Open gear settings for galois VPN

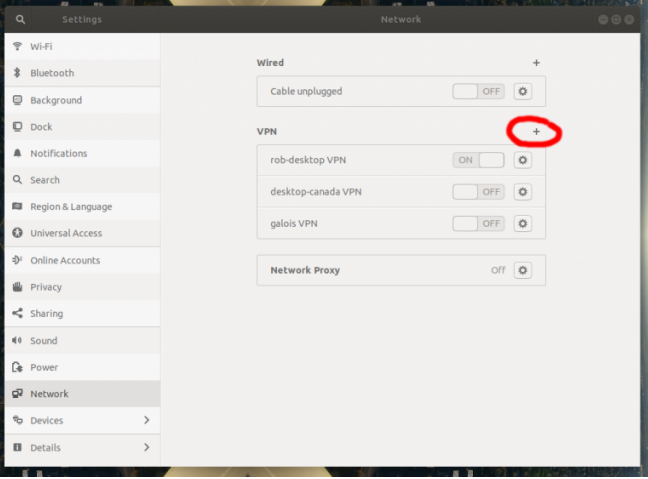[522, 223]
